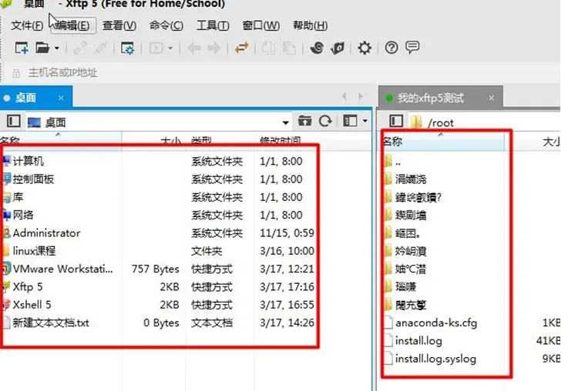Select Xftp 5 shortcut in local pane
This screenshot has height=391, width=588.
click(x=28, y=287)
